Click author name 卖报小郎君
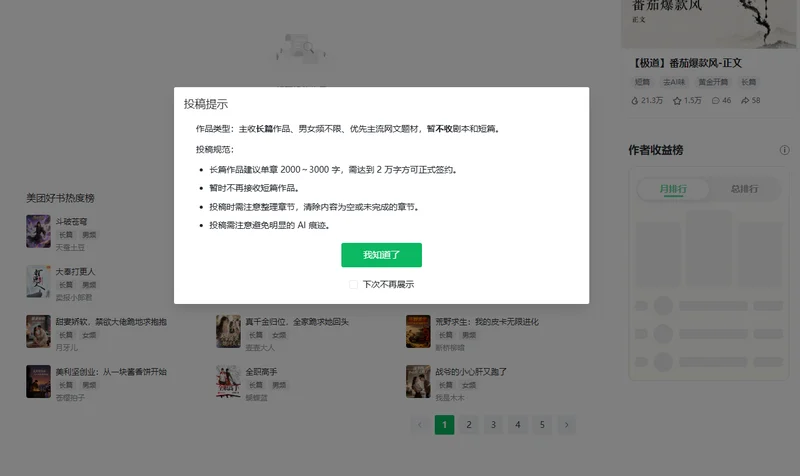The image size is (800, 476). coord(74,297)
